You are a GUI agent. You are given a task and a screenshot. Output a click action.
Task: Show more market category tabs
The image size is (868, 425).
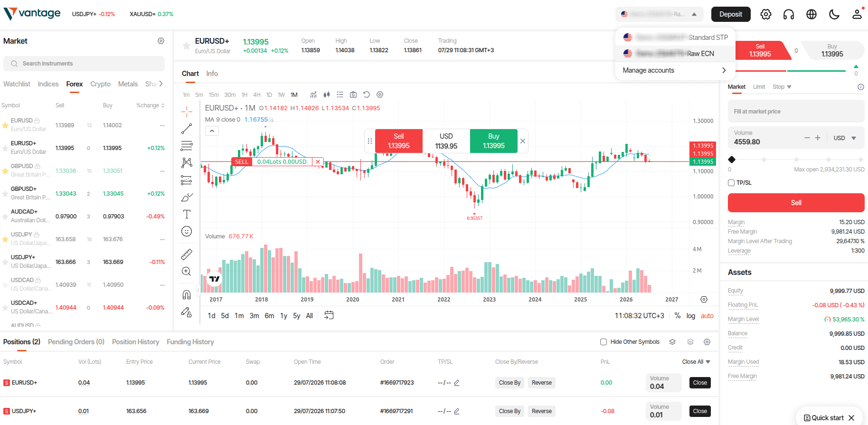coord(161,84)
